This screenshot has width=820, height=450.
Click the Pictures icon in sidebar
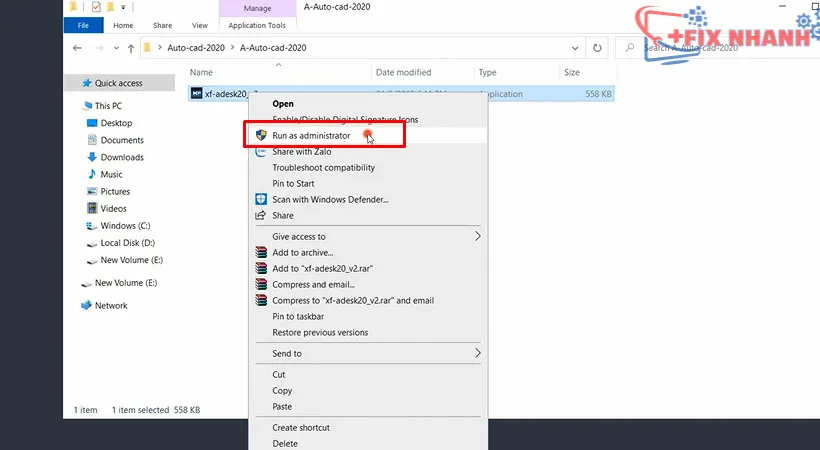(x=92, y=191)
